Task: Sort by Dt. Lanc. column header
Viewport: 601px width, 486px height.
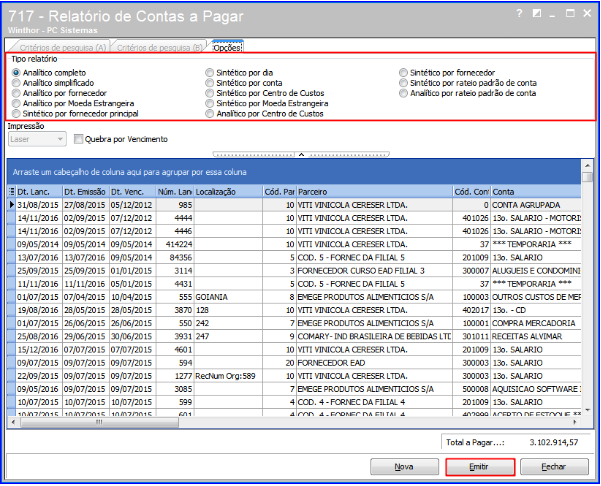Action: coord(39,192)
